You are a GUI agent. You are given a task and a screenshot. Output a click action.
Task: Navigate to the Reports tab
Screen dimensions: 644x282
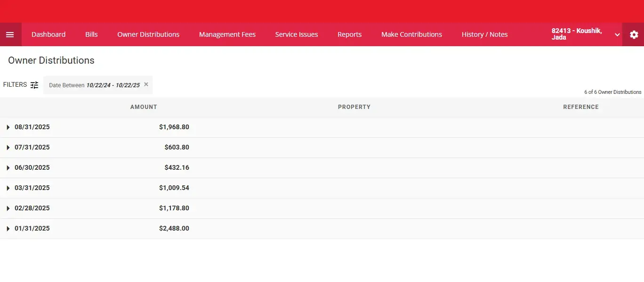[349, 34]
